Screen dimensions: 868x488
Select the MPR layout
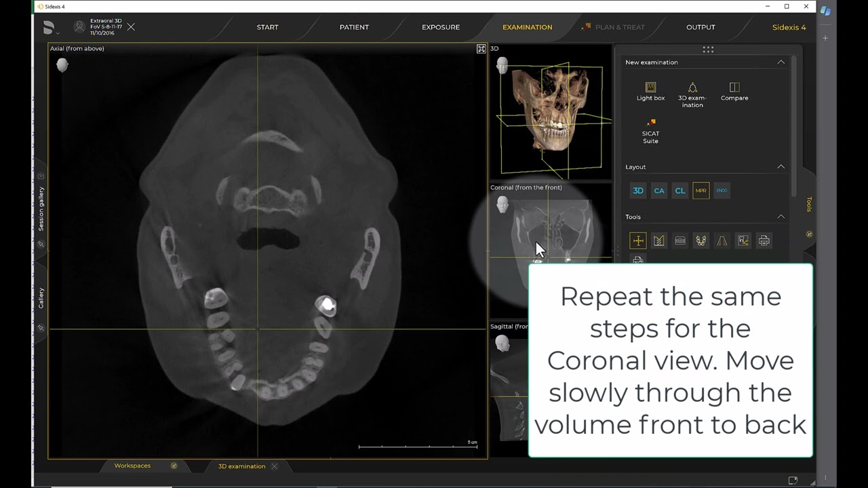click(701, 190)
